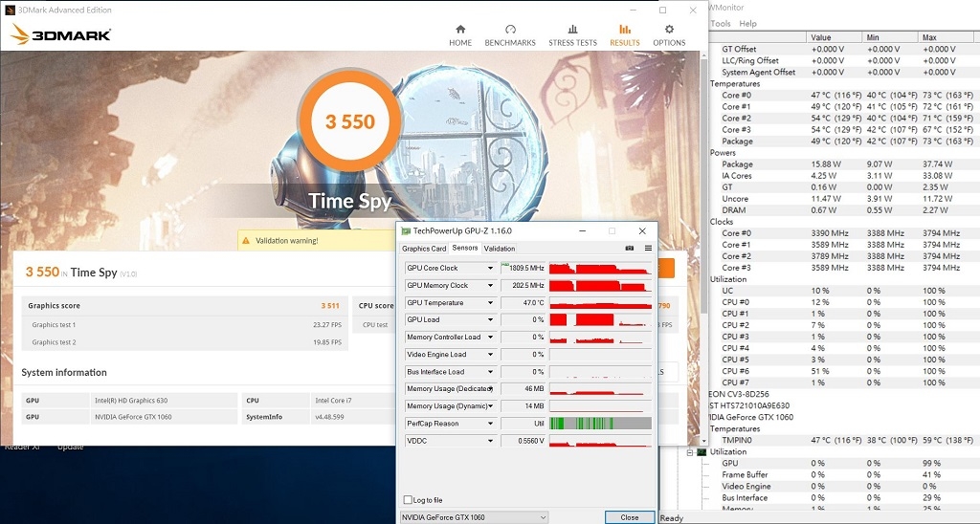Open the BENCHMARKS section in 3DMark
Image resolution: width=980 pixels, height=524 pixels.
point(510,35)
